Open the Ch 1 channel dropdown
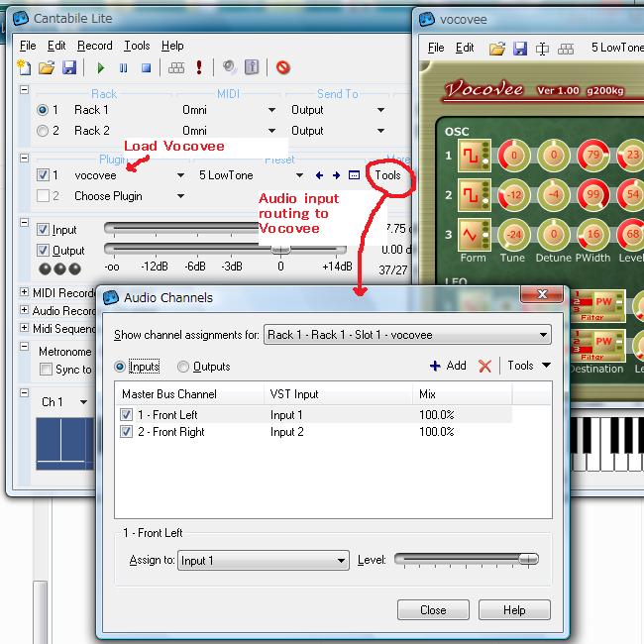Screen dimensions: 644x644 coord(83,401)
